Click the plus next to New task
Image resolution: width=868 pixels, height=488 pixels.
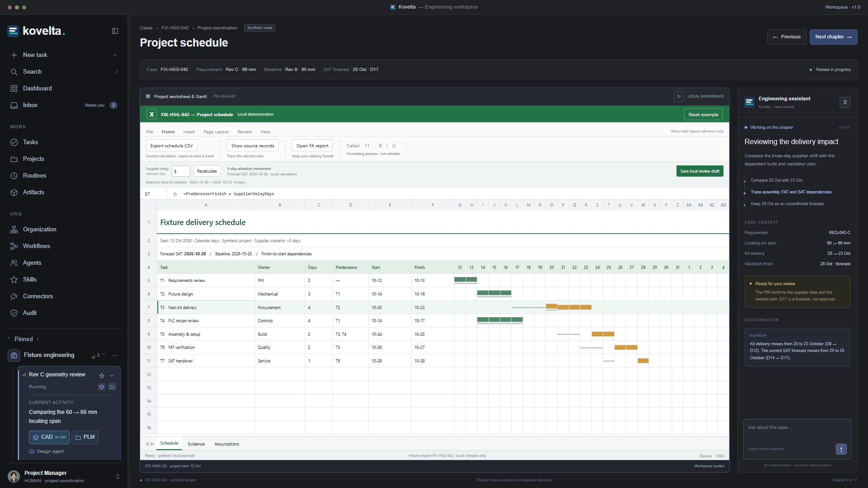coord(115,56)
